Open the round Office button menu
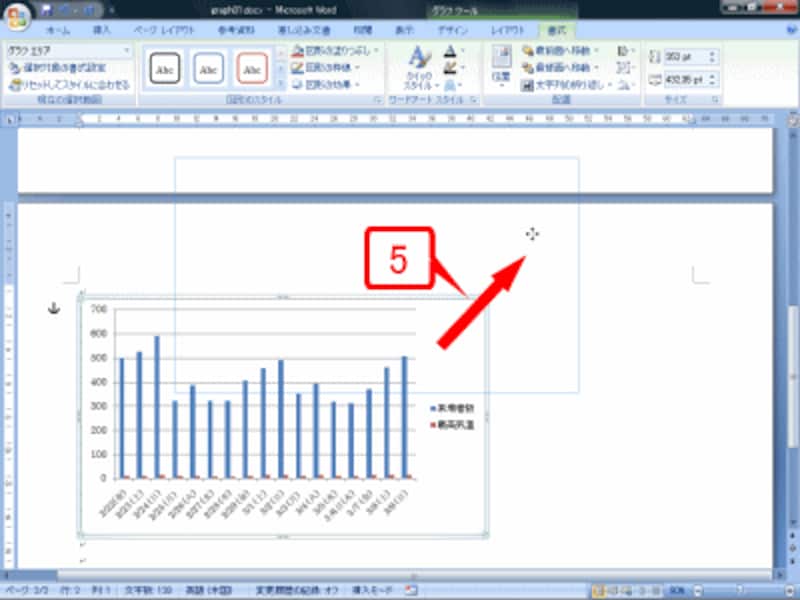Viewport: 800px width, 600px height. [16, 16]
